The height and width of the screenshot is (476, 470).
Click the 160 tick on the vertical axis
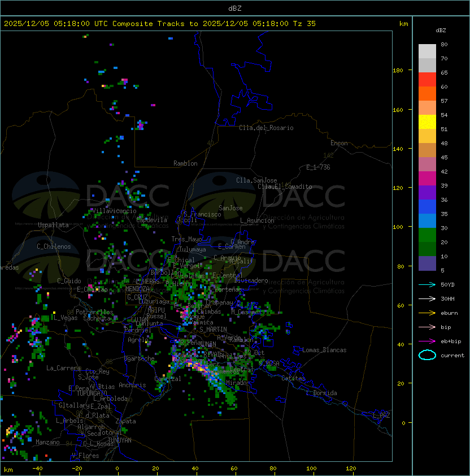[x=398, y=110]
